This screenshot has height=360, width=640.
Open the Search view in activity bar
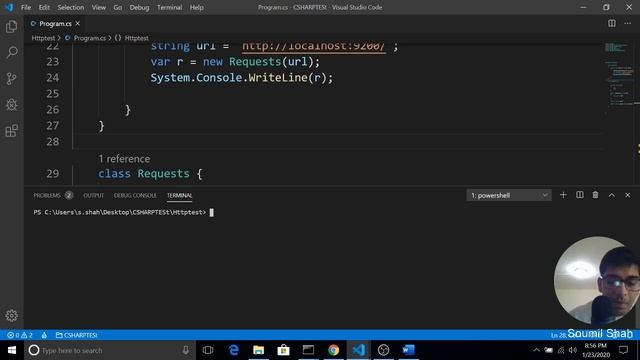[x=12, y=52]
